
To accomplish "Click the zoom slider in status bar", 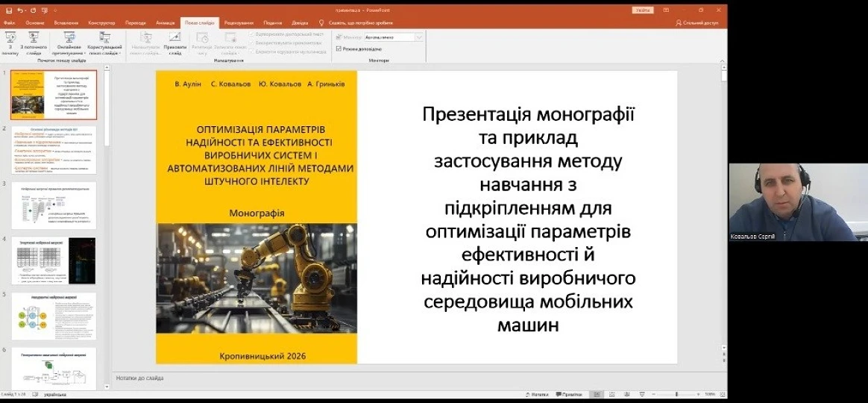I will click(677, 394).
